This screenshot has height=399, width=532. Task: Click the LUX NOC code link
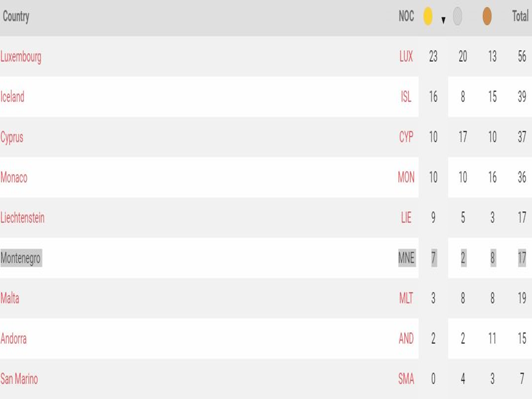(406, 57)
